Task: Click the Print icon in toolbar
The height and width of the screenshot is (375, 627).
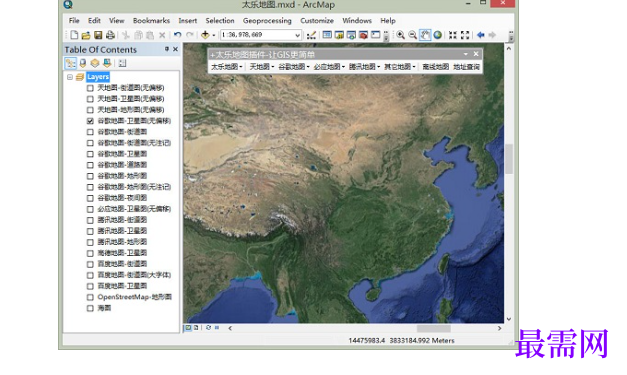Action: pos(110,35)
